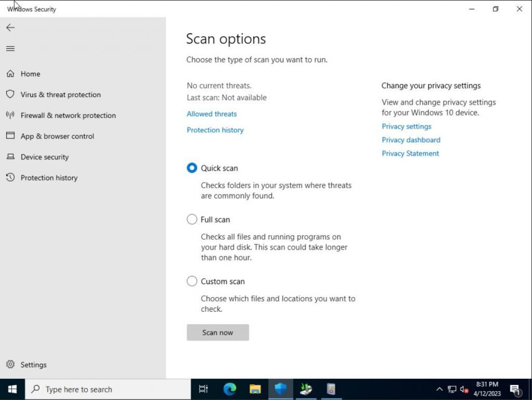Select the Full scan option

(192, 219)
